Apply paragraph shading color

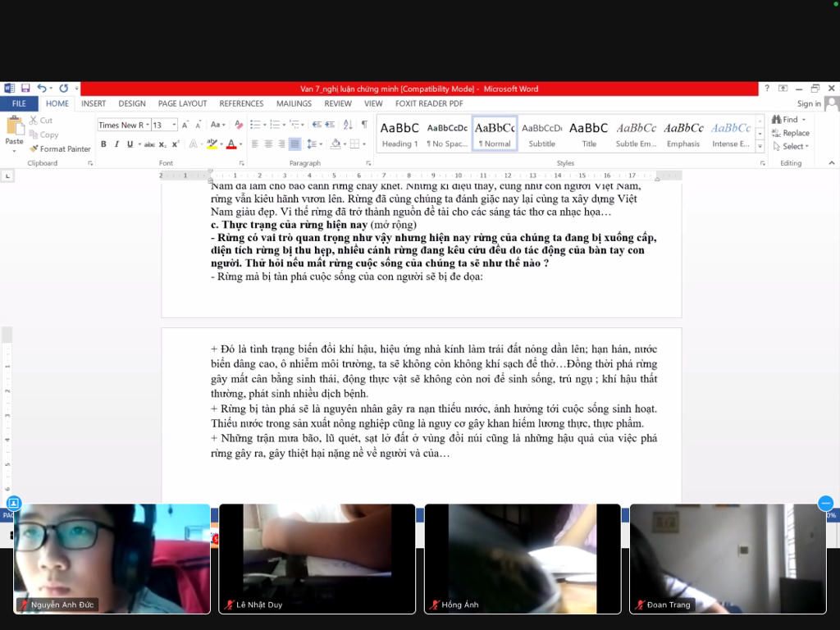[336, 144]
